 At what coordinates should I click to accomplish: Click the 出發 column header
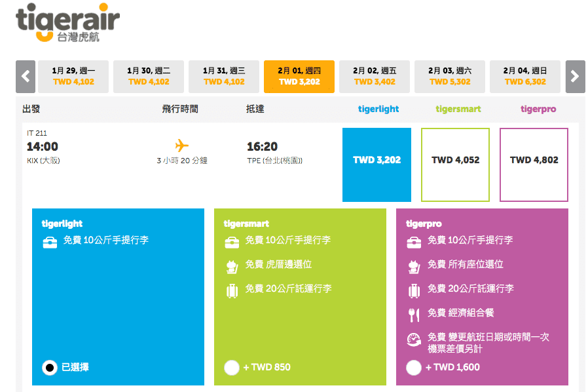[x=31, y=109]
